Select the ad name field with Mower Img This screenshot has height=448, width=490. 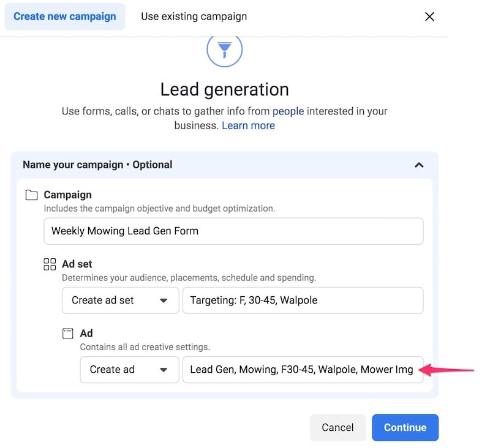click(303, 369)
